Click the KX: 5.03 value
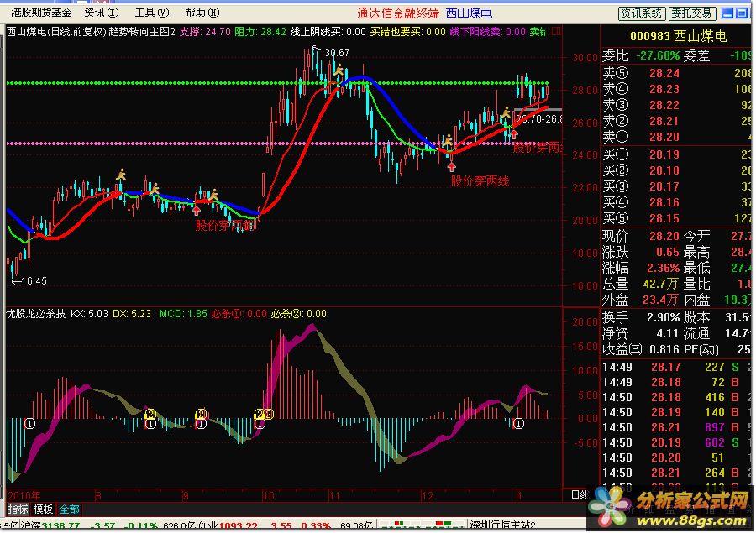This screenshot has height=533, width=756. (89, 314)
